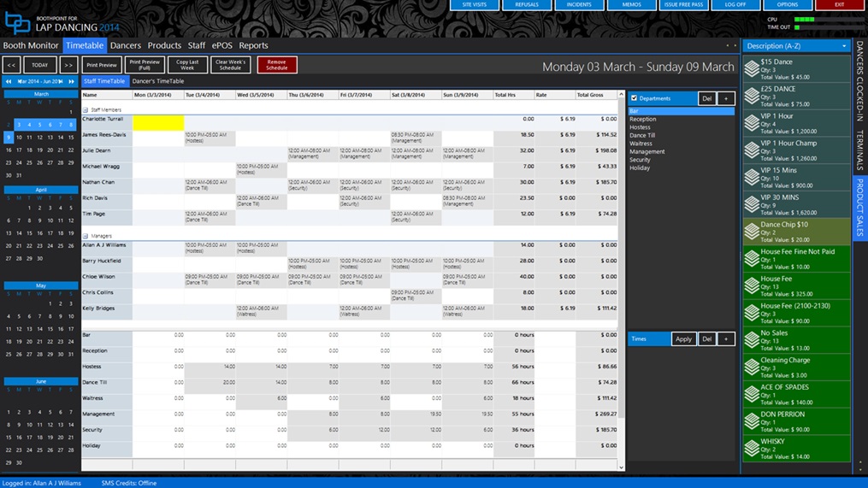Click the TODAY button

pos(40,65)
